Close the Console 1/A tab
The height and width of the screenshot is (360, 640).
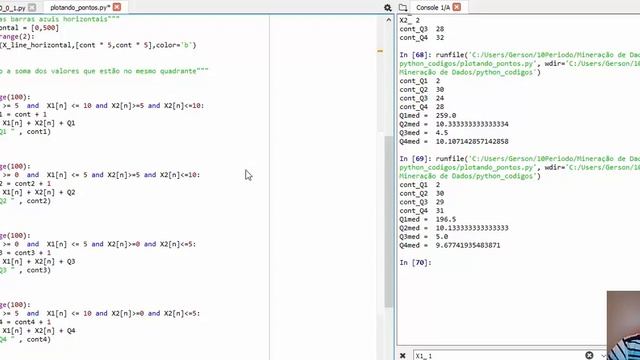pyautogui.click(x=457, y=7)
